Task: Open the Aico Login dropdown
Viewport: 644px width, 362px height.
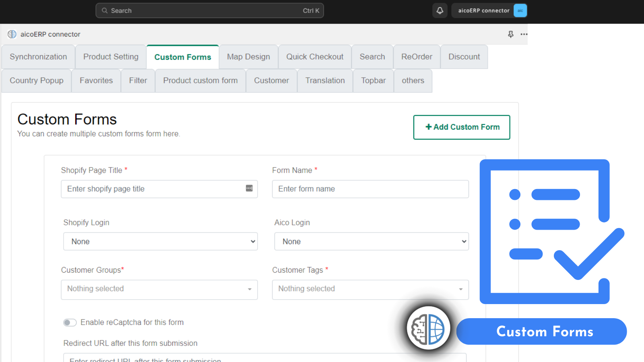Action: [x=372, y=241]
